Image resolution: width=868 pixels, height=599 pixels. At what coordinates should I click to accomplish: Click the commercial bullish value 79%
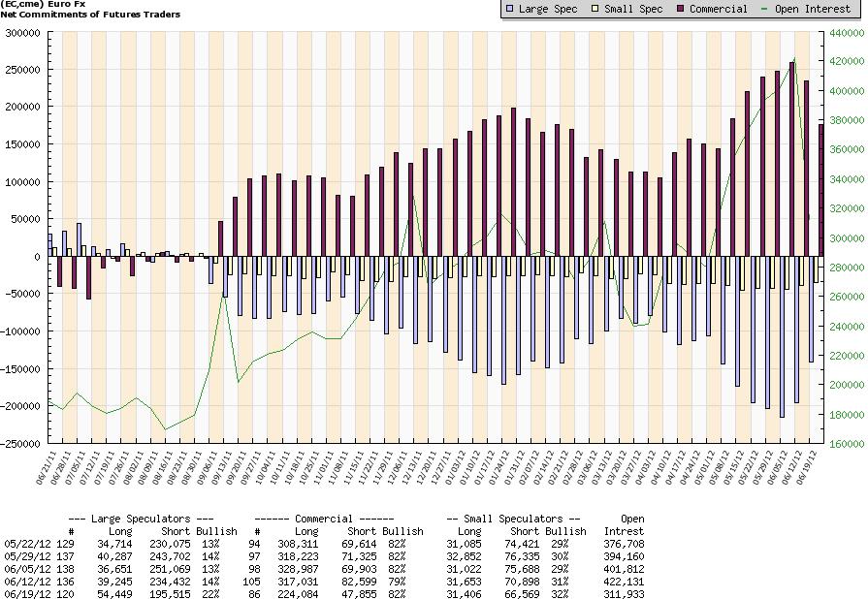click(x=397, y=582)
